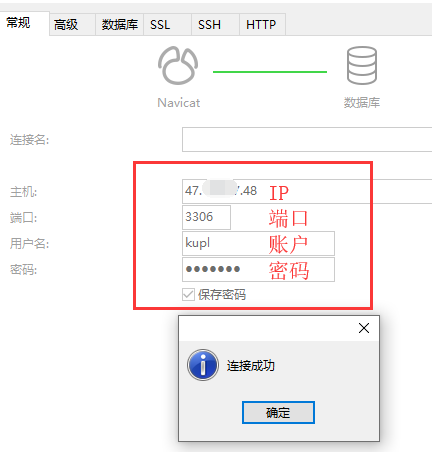Select the HTTP tab
The width and height of the screenshot is (432, 452).
point(262,24)
